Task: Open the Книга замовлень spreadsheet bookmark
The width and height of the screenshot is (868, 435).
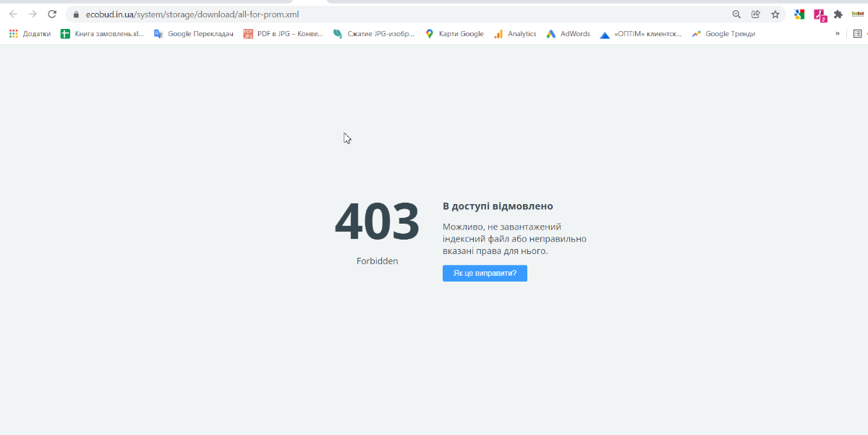Action: point(102,33)
